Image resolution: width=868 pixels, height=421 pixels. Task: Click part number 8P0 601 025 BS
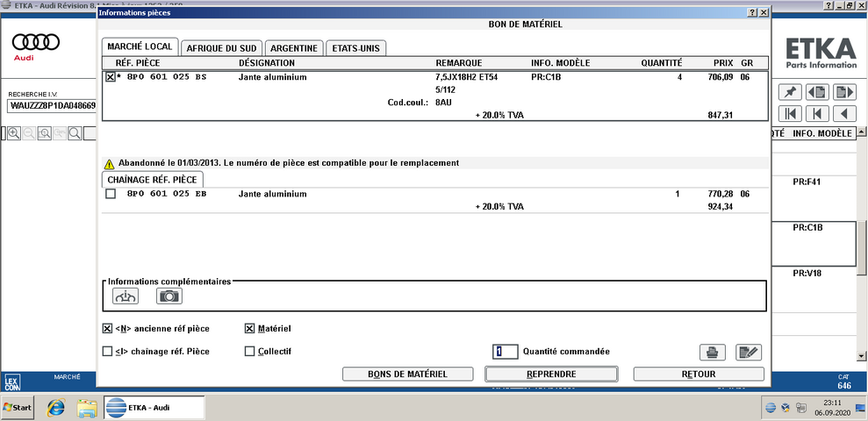(x=166, y=77)
